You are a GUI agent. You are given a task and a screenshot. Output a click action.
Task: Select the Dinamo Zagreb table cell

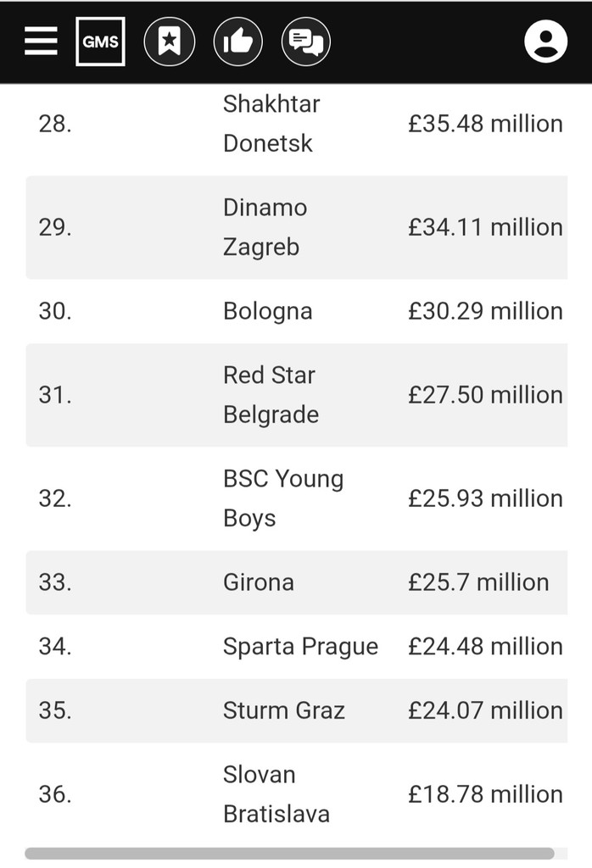click(265, 227)
